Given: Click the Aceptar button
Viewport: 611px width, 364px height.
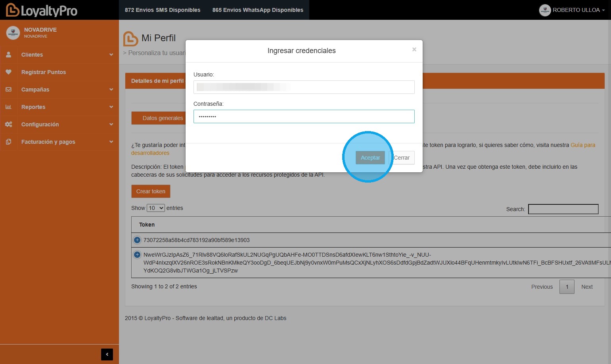Looking at the screenshot, I should coord(370,158).
